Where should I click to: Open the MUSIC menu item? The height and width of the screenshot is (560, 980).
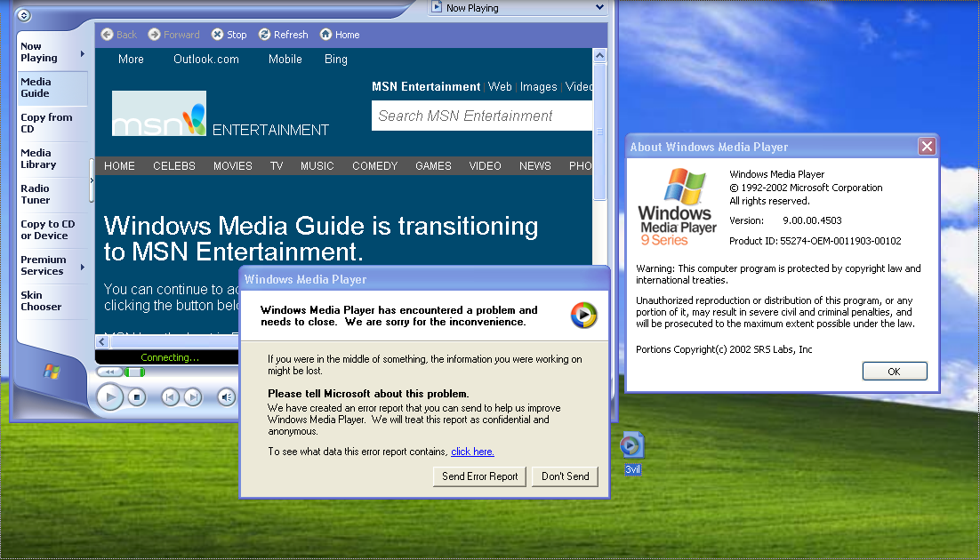tap(317, 165)
